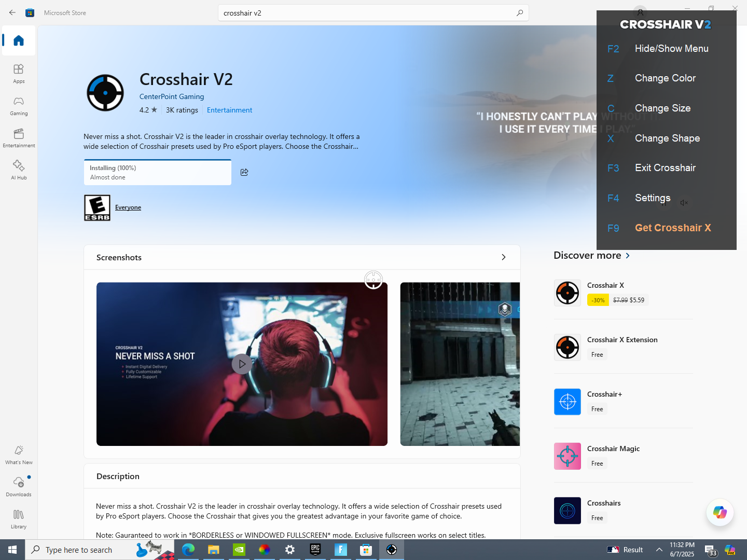Open the NVIDIA app from taskbar
Image resolution: width=747 pixels, height=560 pixels.
pos(239,550)
